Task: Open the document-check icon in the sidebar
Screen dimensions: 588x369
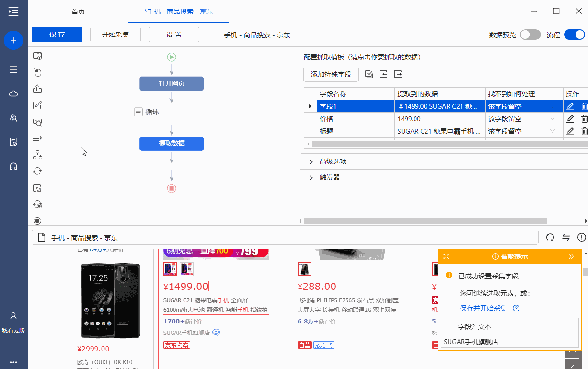Action: (13, 142)
